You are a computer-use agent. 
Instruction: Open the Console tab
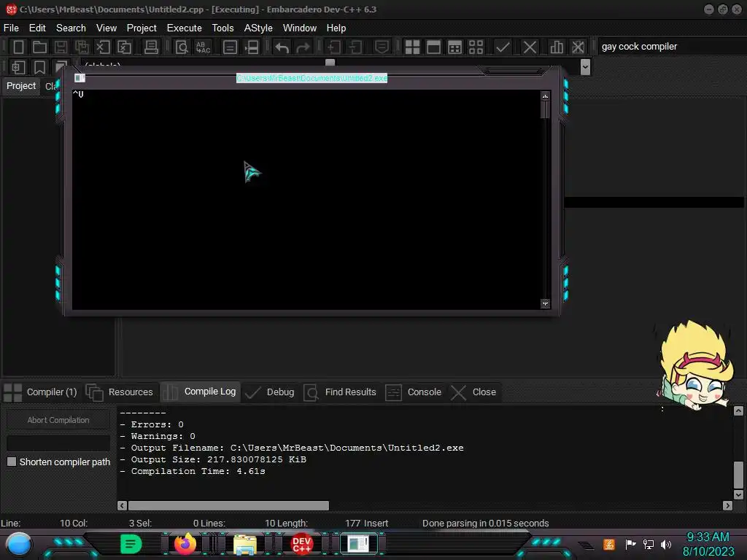pos(414,392)
